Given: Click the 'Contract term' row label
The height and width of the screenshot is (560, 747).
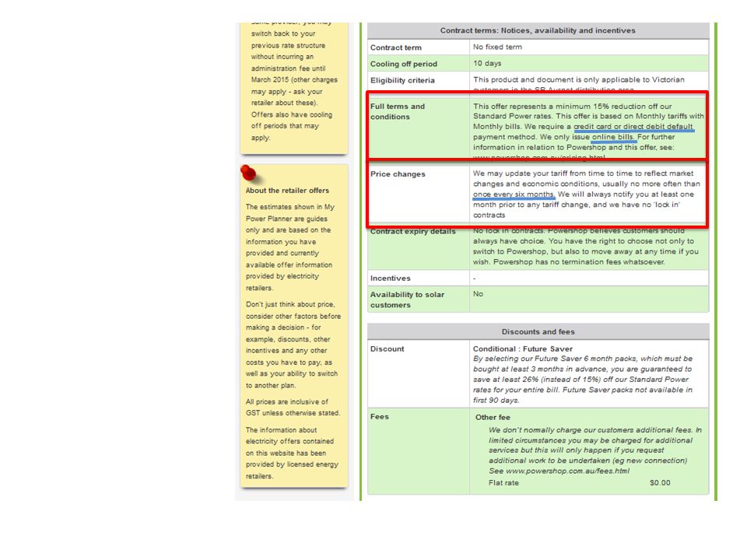Looking at the screenshot, I should coord(396,47).
